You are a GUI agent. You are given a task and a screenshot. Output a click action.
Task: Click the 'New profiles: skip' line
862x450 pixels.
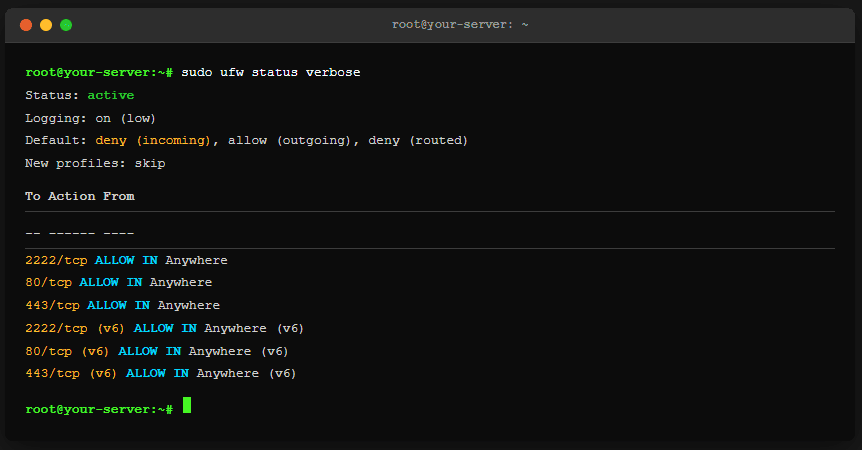pos(95,163)
